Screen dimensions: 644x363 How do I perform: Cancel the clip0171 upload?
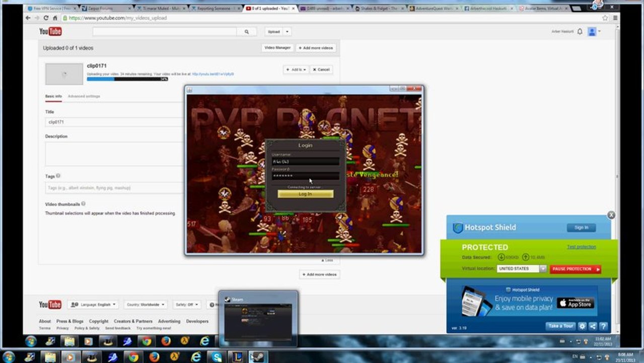point(321,70)
